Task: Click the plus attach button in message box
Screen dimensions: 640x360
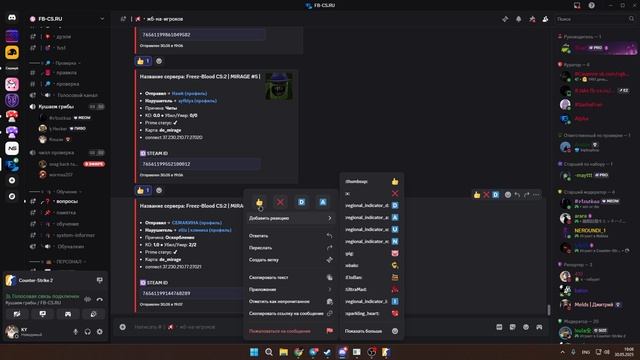Action: pos(122,327)
